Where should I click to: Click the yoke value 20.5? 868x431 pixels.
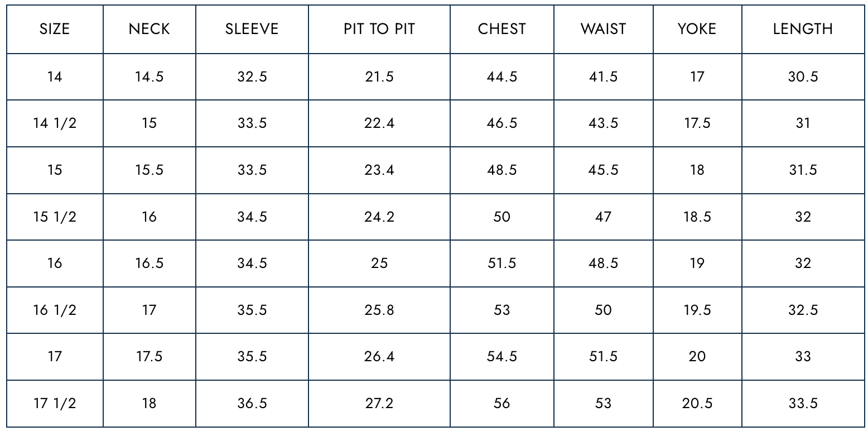(697, 403)
